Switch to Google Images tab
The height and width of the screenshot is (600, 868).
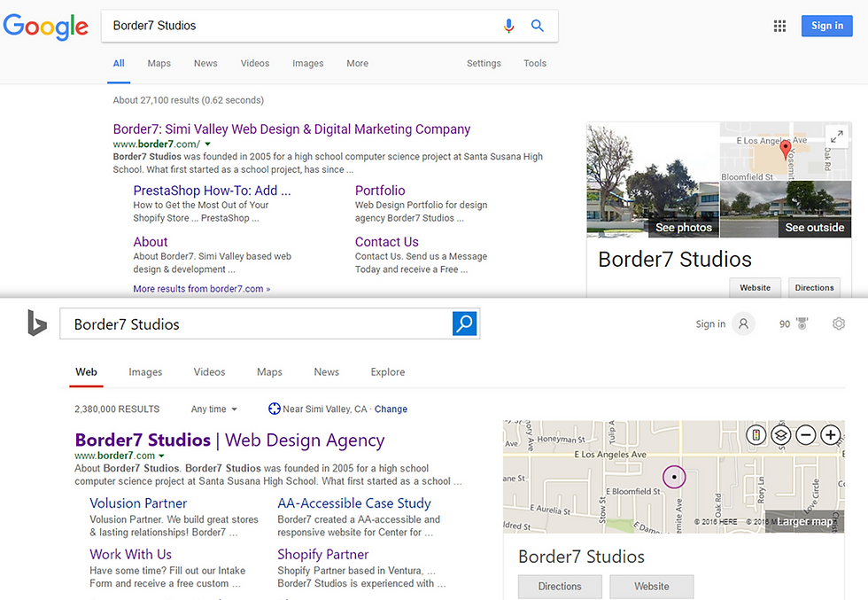pyautogui.click(x=308, y=63)
